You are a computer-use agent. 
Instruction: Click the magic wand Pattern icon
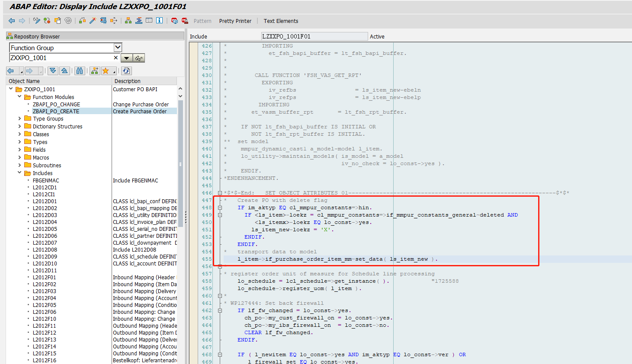coord(93,20)
